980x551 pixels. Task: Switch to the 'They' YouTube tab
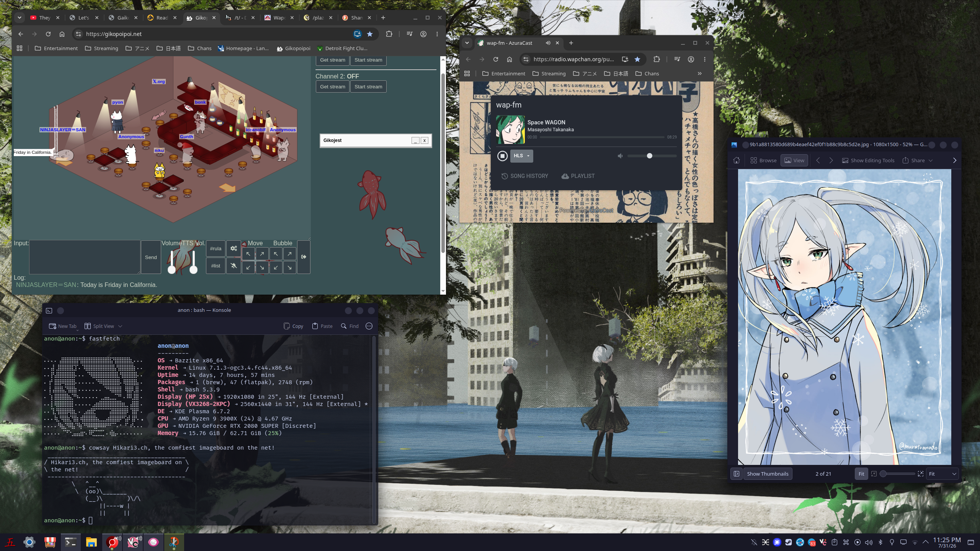pyautogui.click(x=45, y=18)
